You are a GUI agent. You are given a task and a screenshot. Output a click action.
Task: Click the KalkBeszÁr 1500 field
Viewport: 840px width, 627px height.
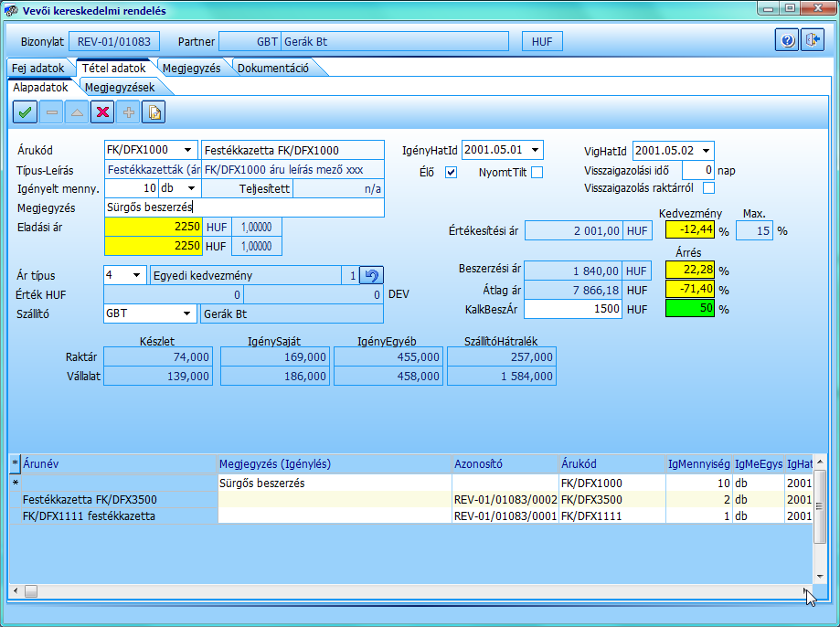pyautogui.click(x=573, y=309)
